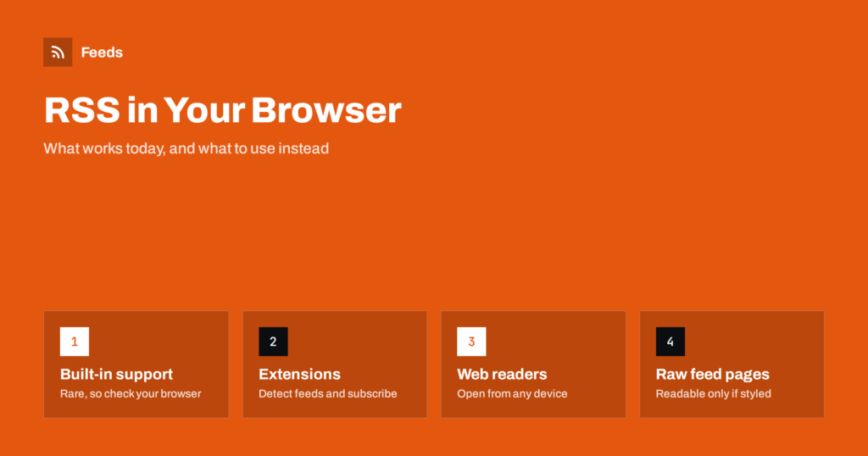Screen dimensions: 868x456
Task: Select the Web readers title
Action: [502, 374]
